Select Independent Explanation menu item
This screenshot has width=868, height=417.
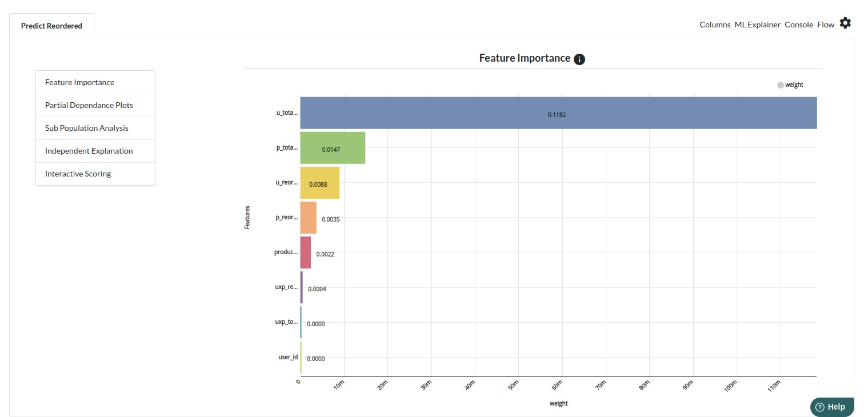tap(95, 151)
